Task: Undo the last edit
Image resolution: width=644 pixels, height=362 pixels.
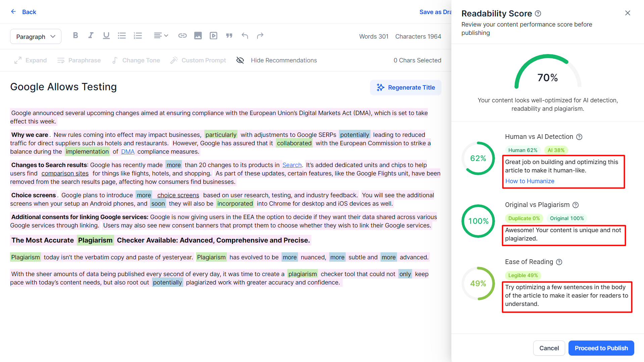Action: point(245,36)
